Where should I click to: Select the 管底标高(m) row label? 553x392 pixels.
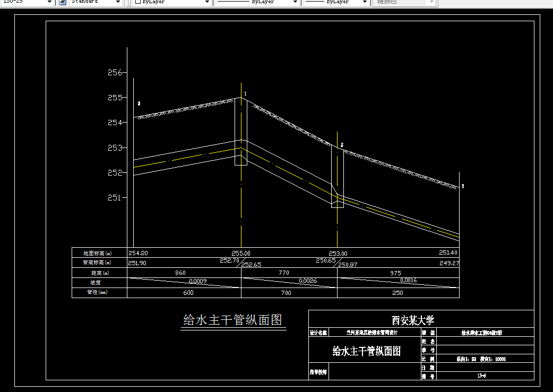click(97, 262)
